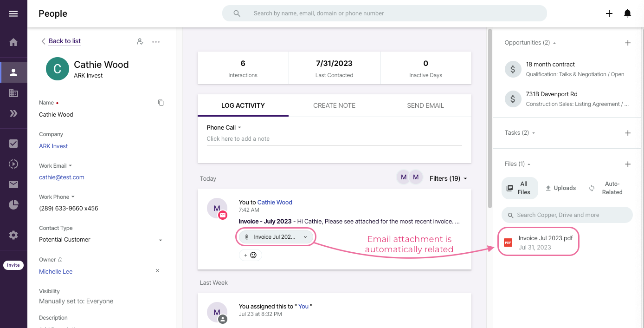The image size is (644, 328).
Task: Open Tasks checkmark icon in sidebar
Action: (x=13, y=143)
